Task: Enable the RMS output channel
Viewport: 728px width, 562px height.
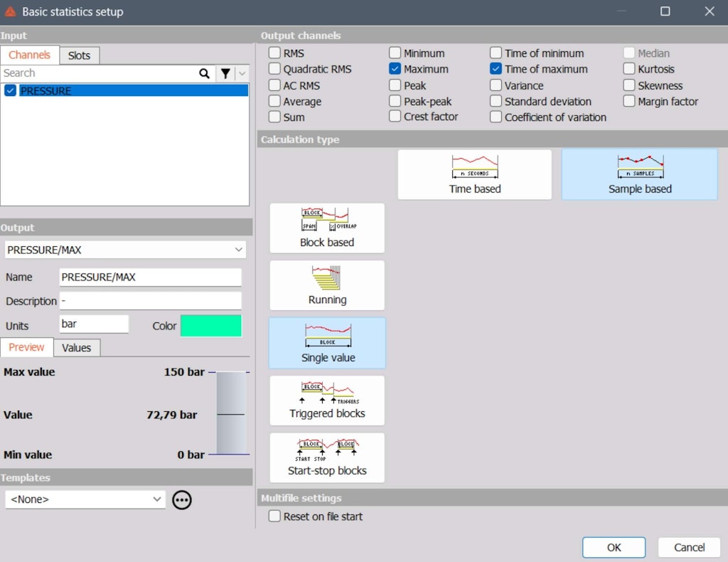Action: click(274, 53)
